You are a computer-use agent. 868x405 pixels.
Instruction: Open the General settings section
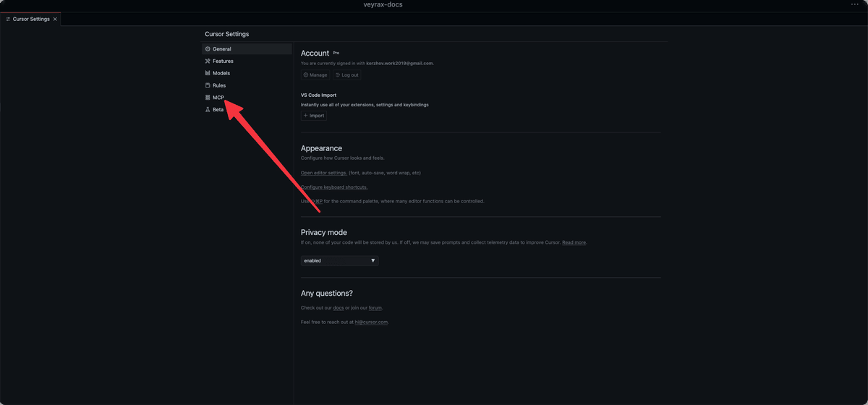click(x=222, y=49)
